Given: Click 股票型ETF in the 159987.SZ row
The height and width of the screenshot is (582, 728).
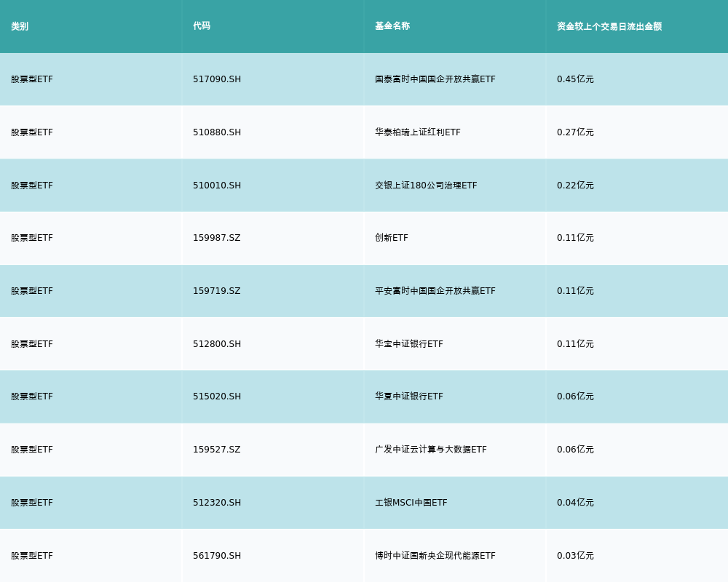Looking at the screenshot, I should coord(32,238).
